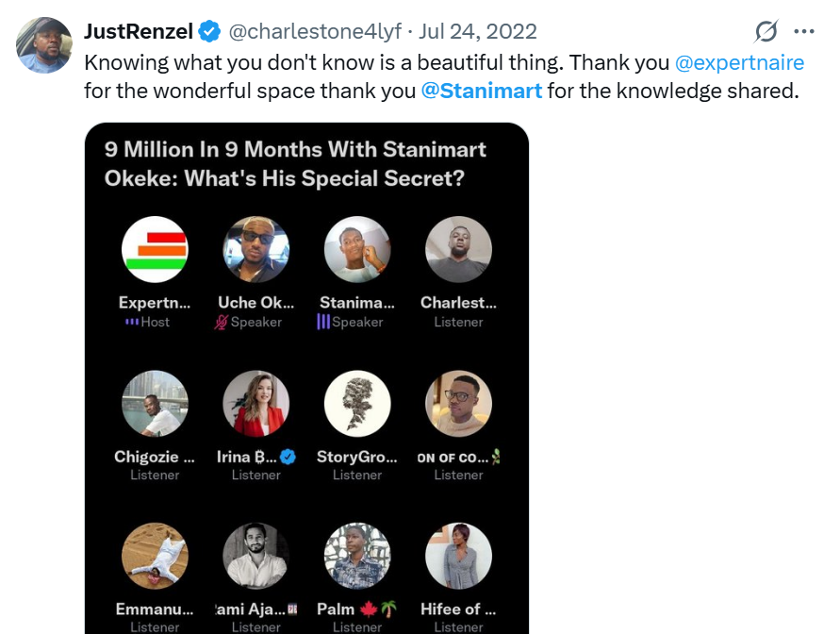Click the muted microphone icon under Uche
840x634 pixels.
[x=222, y=322]
